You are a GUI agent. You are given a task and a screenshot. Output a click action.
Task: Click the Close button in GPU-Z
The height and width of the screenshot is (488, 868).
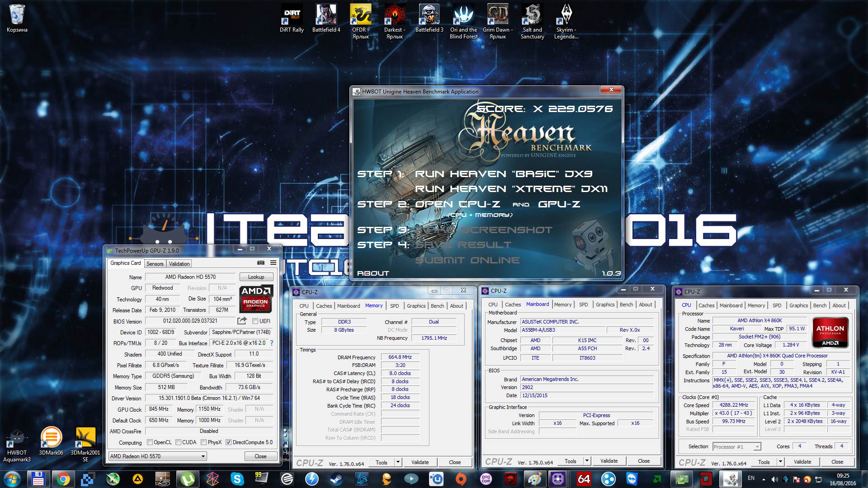coord(260,456)
